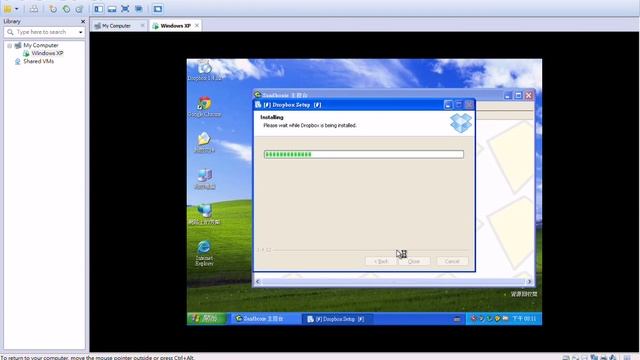Expand the dropdown arrow beside the power icon
The width and height of the screenshot is (640, 360).
17,9
